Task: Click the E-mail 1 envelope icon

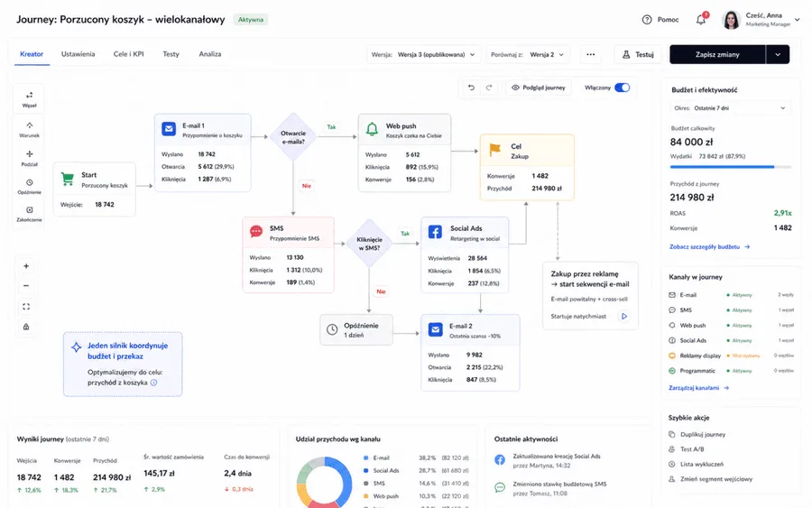Action: click(169, 128)
